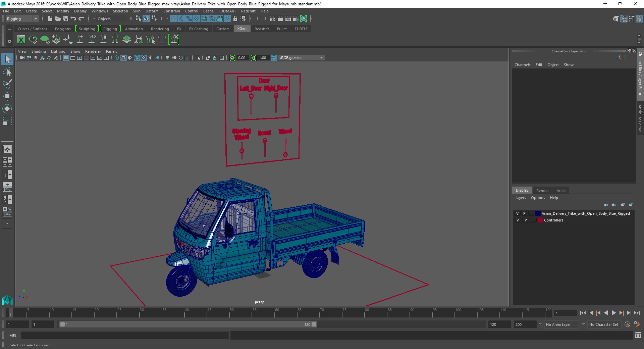The image size is (644, 349).
Task: Click the XGen preview eye shelf icon
Action: (33, 40)
